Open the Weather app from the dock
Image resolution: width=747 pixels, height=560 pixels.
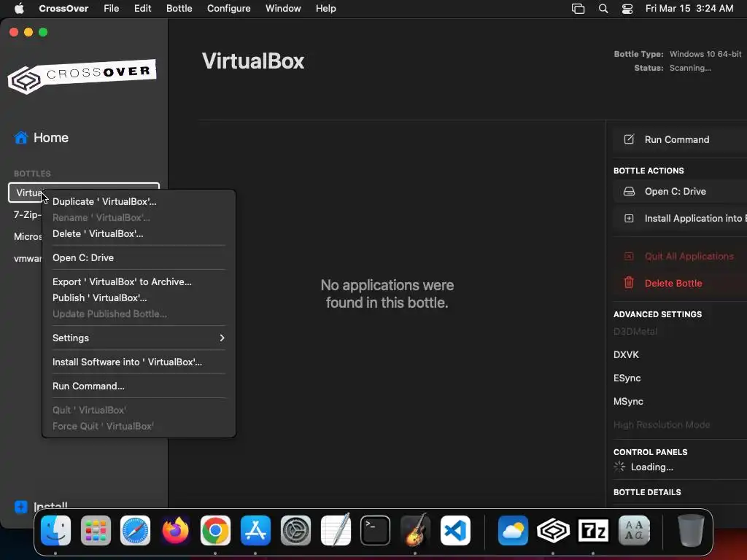[x=513, y=531]
